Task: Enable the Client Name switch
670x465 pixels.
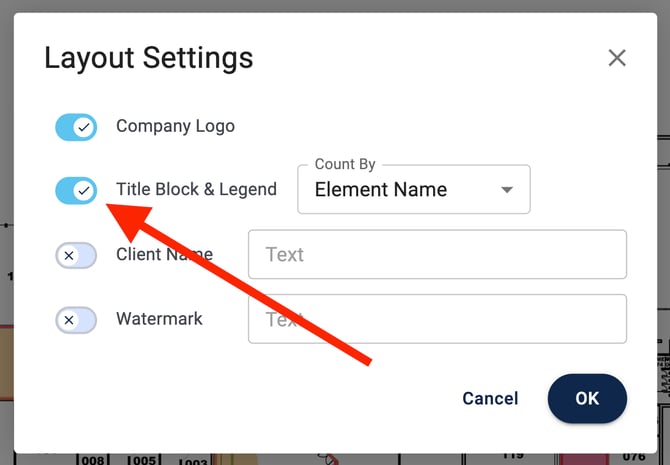Action: click(x=76, y=256)
